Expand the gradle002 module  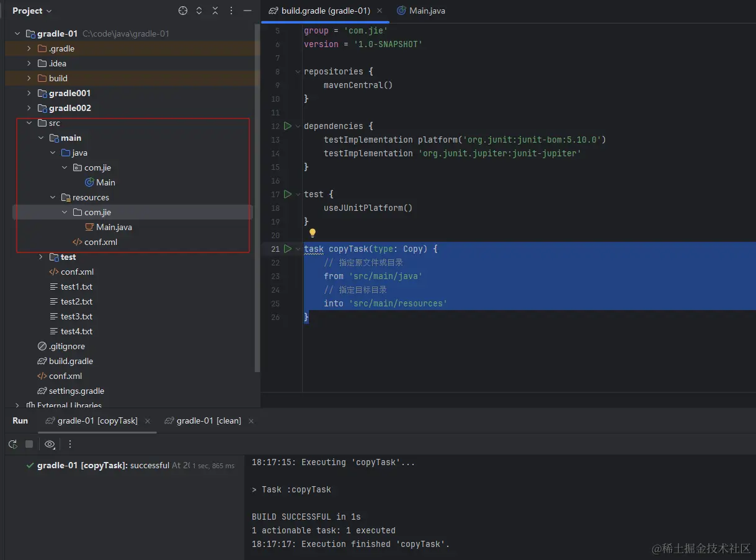click(x=29, y=108)
